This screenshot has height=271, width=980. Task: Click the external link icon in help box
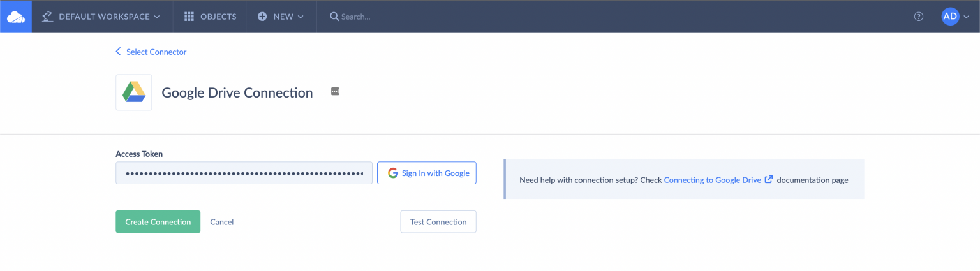pyautogui.click(x=769, y=180)
